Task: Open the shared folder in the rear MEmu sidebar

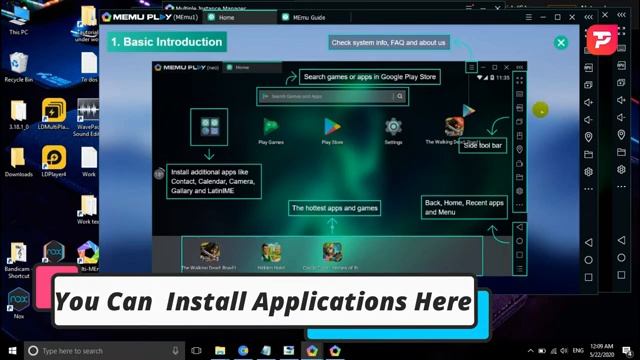Action: [621, 152]
